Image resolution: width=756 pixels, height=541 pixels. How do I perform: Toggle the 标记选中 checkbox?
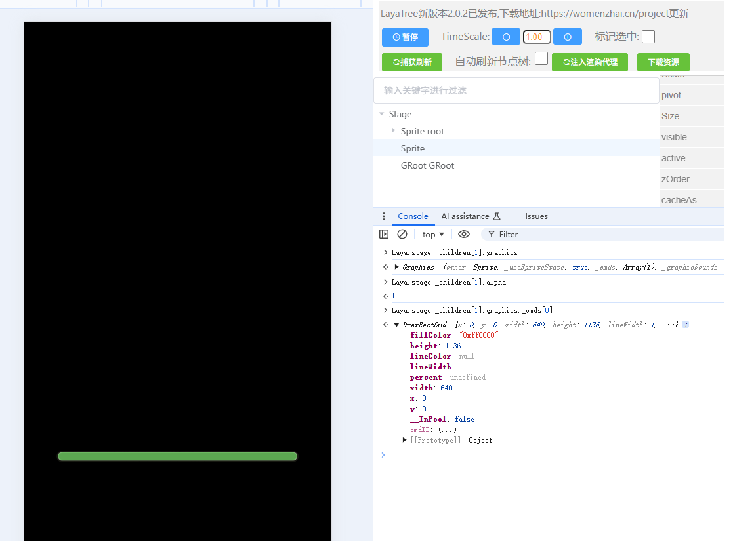[x=648, y=37]
